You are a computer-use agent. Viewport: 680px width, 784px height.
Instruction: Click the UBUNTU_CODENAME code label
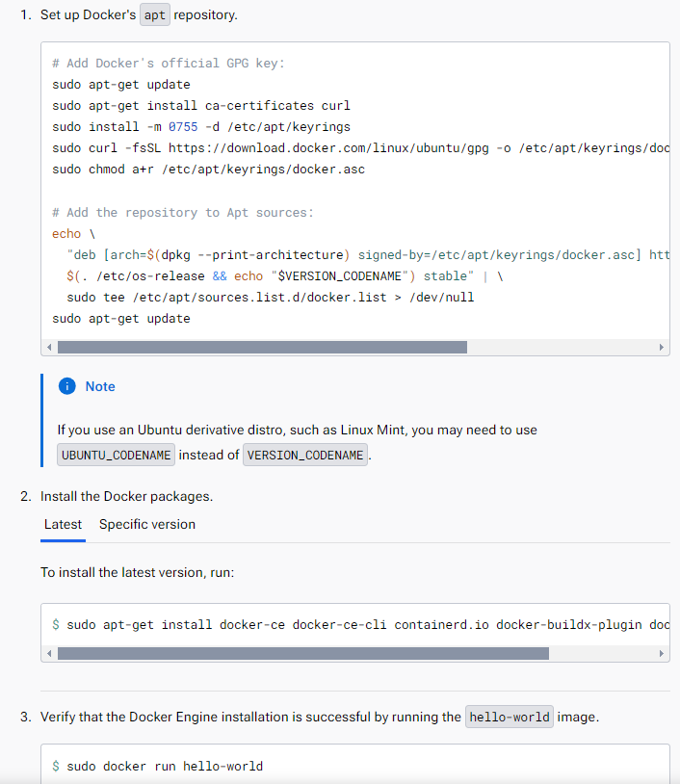[x=116, y=455]
